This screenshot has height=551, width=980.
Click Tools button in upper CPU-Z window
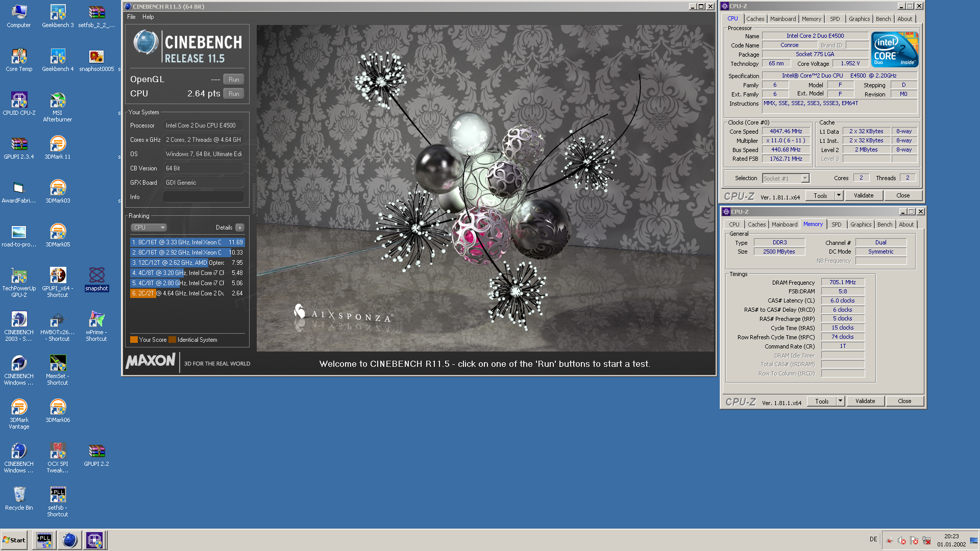pyautogui.click(x=821, y=196)
